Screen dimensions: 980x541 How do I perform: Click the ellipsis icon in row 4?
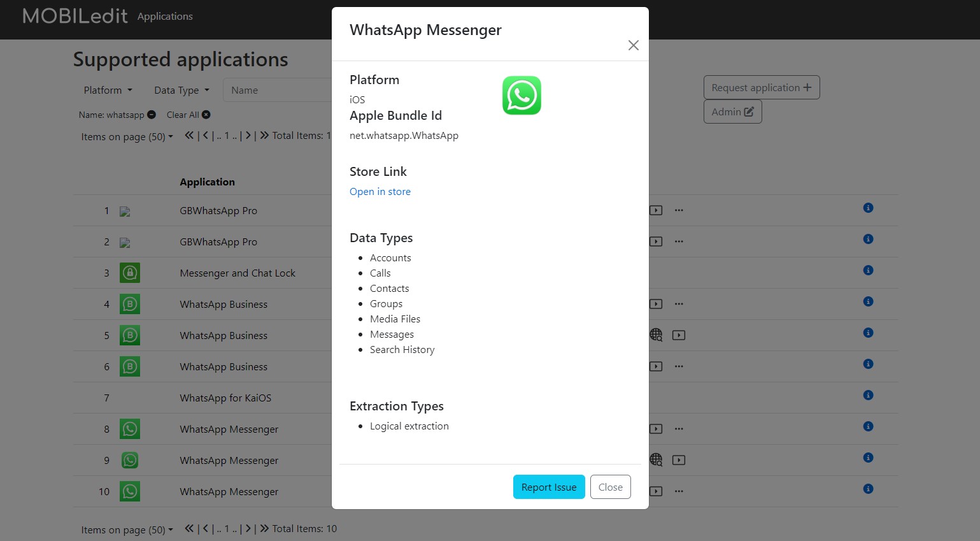point(679,304)
